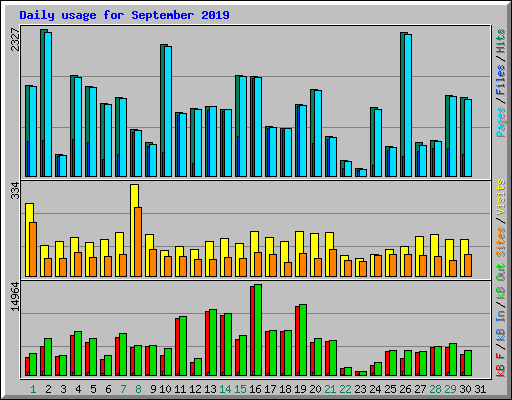Select day 28 on the x-axis
The height and width of the screenshot is (400, 512).
click(435, 389)
